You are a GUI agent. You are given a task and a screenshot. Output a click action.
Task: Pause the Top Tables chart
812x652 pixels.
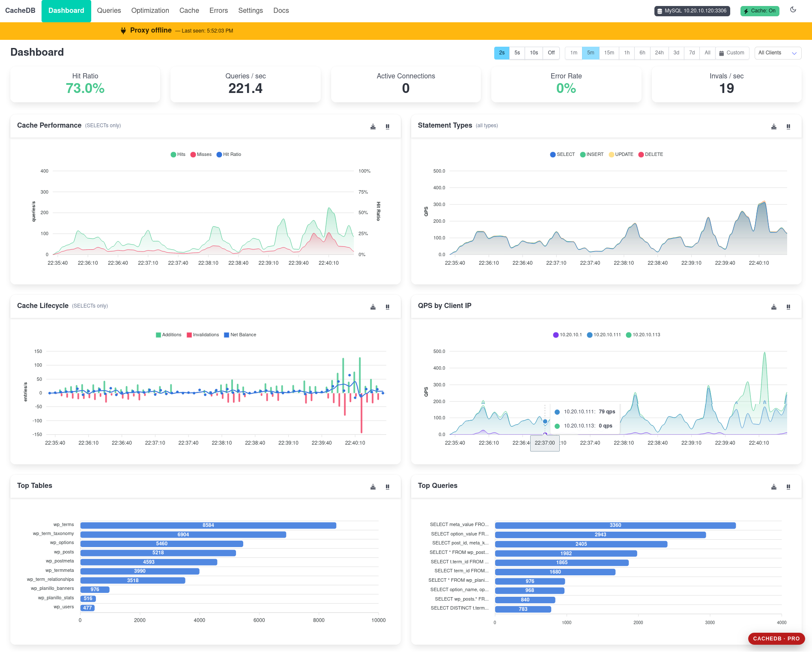click(388, 487)
